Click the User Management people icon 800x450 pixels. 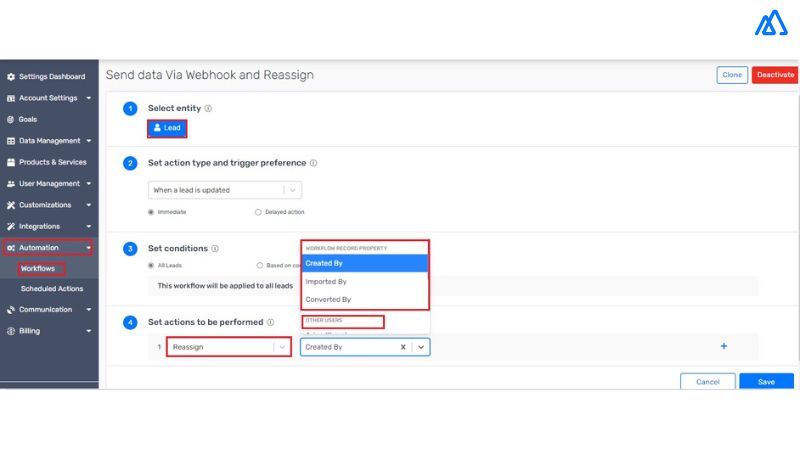coord(11,184)
